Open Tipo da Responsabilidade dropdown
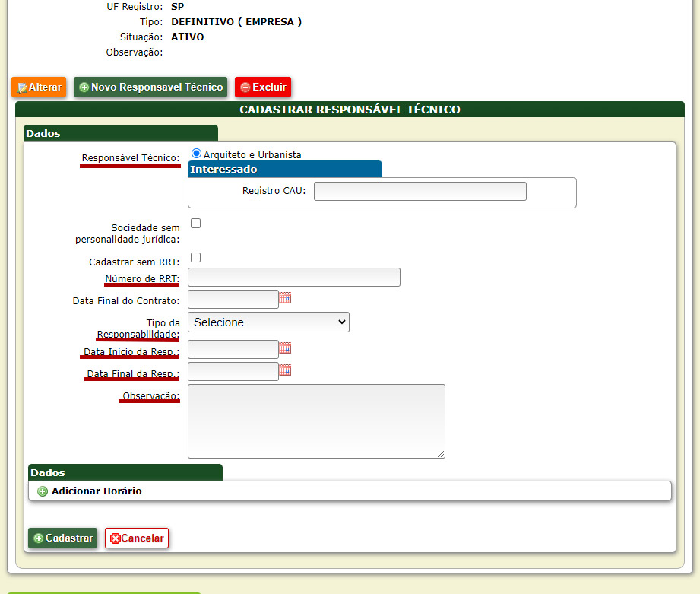The width and height of the screenshot is (700, 594). click(x=268, y=322)
